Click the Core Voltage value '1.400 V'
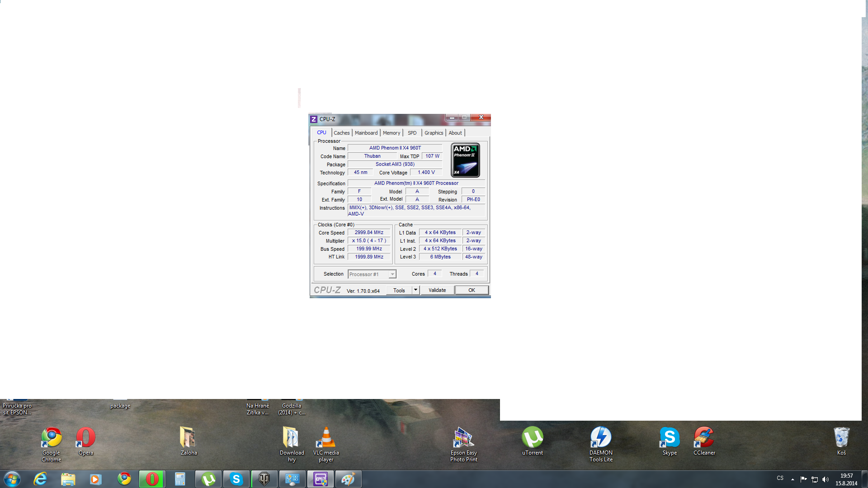This screenshot has width=868, height=488. point(426,173)
